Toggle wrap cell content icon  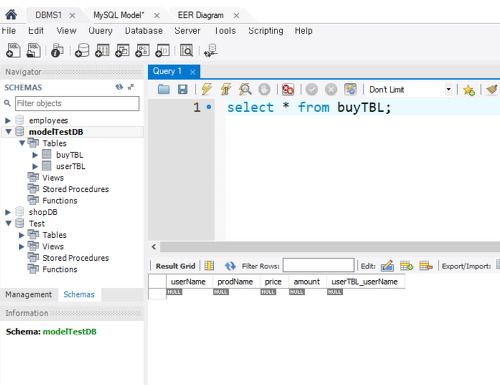(x=209, y=266)
